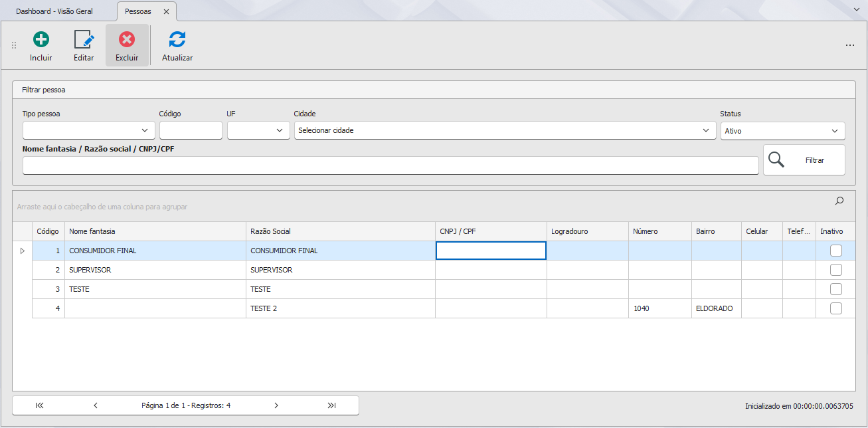Sort by the Inativo column header

(x=836, y=231)
